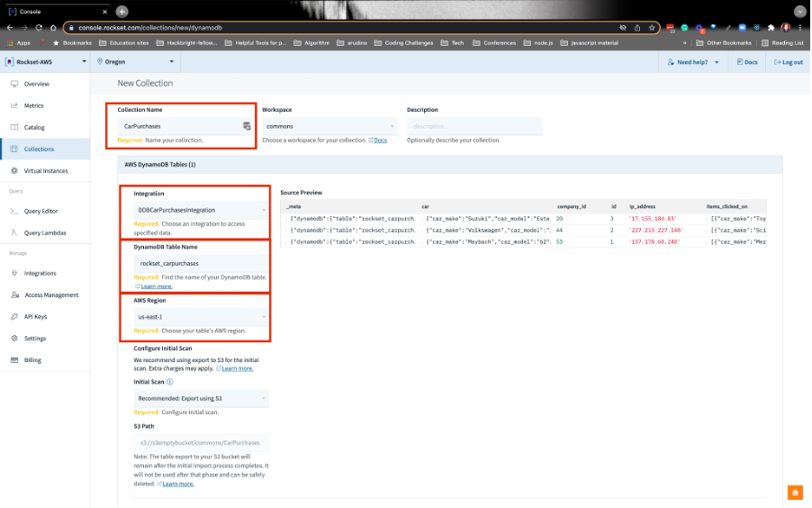The height and width of the screenshot is (508, 812).
Task: Expand the car cell with Volkswagen
Action: point(421,231)
